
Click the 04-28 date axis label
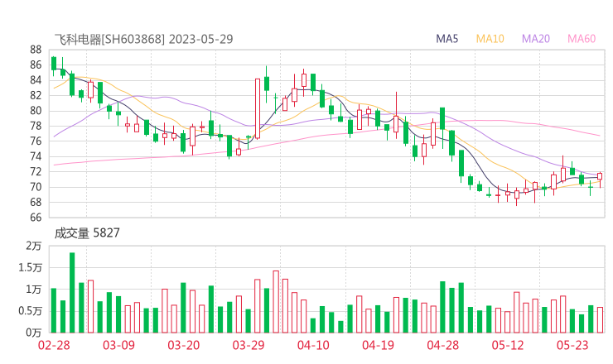point(443,345)
